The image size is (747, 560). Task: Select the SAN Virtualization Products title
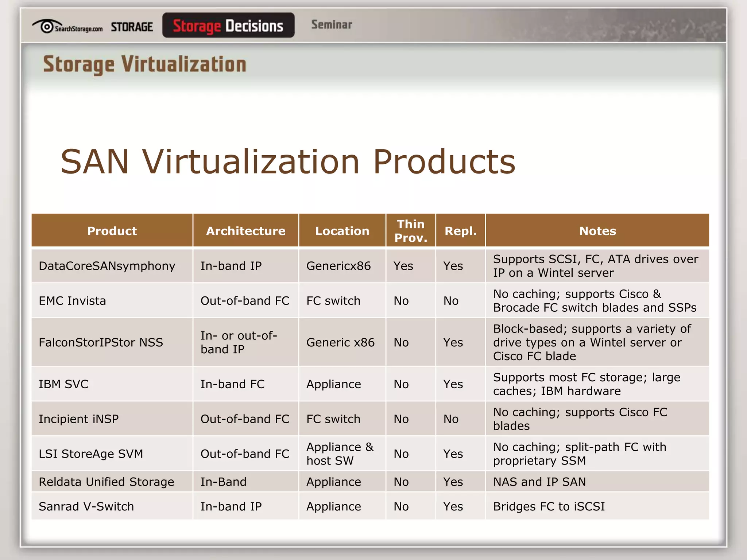point(288,161)
